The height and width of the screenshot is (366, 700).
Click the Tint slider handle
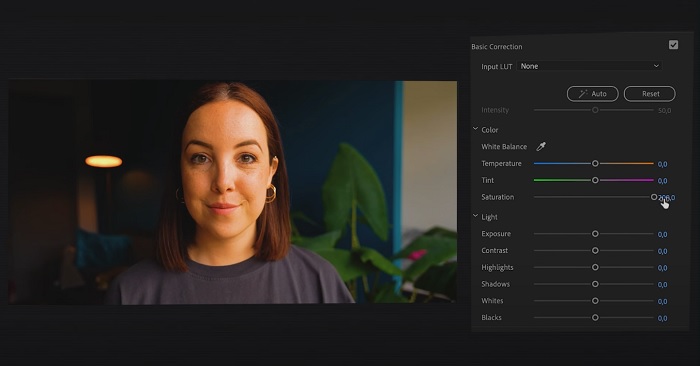(595, 180)
